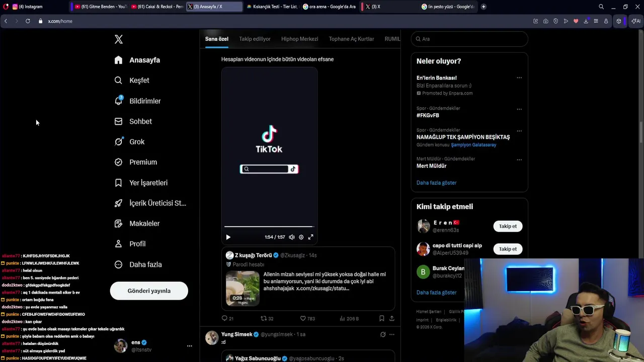Open browser downloads
This screenshot has width=644, height=362.
tap(586, 21)
